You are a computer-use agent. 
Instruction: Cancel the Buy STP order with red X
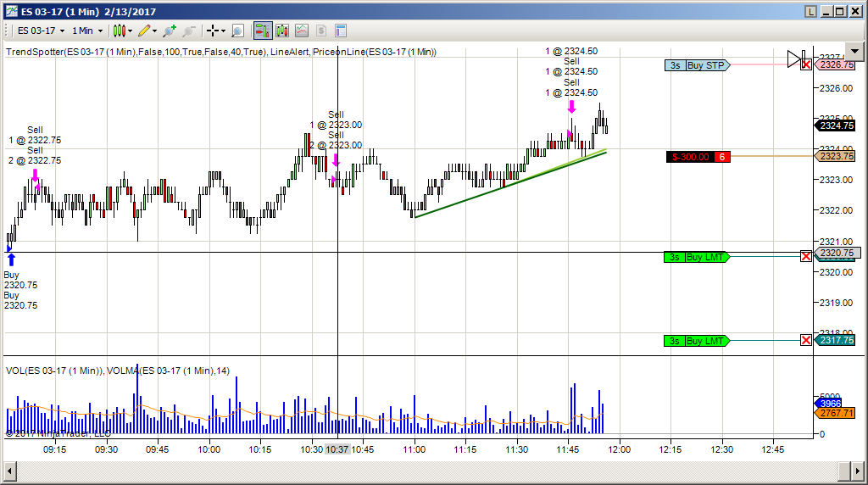pos(806,64)
